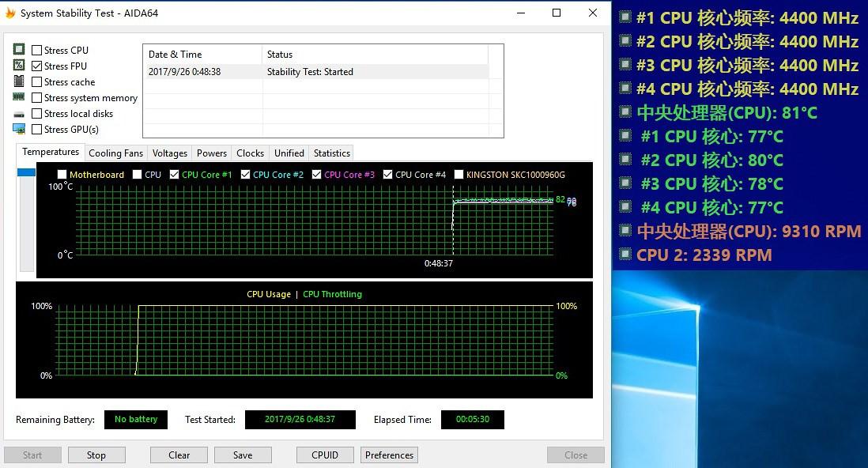The width and height of the screenshot is (868, 468).
Task: Click the icon beside CPU 2: 2339 RPM
Action: coord(625,255)
